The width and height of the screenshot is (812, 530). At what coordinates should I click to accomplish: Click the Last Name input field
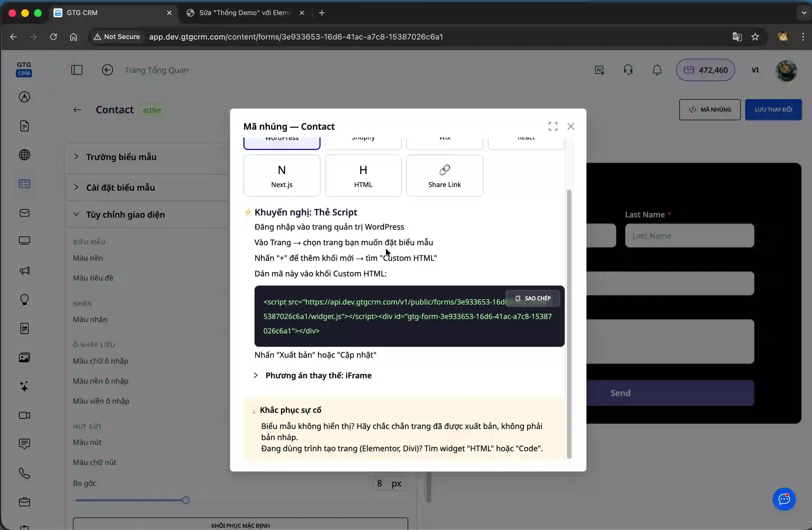(x=689, y=235)
